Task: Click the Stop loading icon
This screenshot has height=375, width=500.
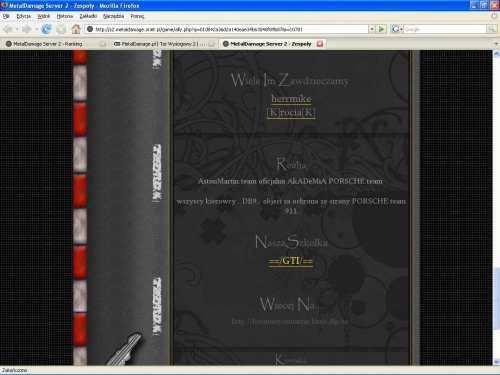Action: click(61, 29)
